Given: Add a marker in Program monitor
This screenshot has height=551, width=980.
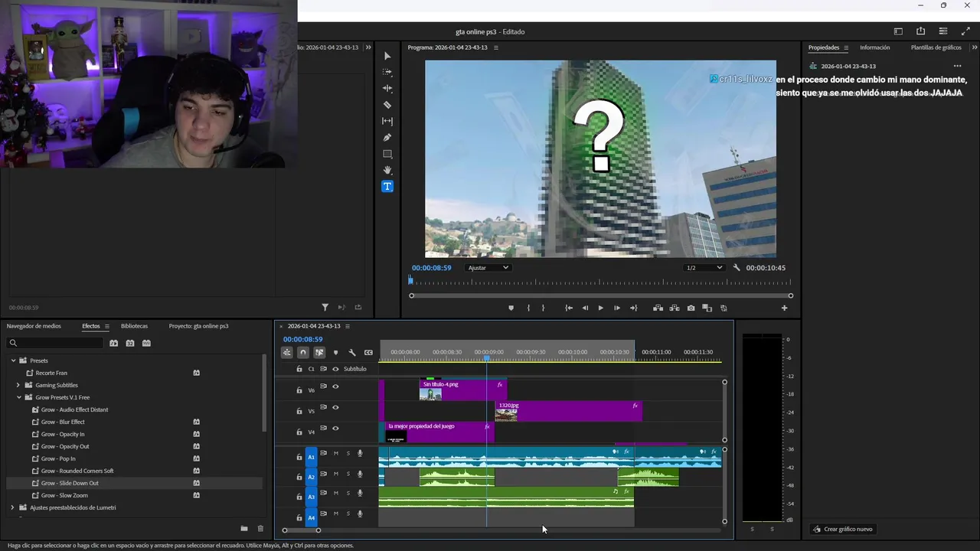Looking at the screenshot, I should 511,308.
